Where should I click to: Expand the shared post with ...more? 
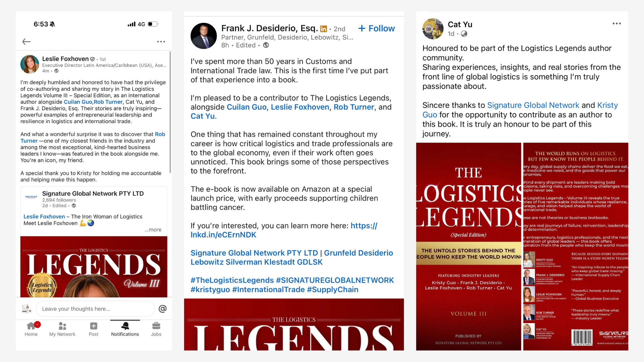[x=153, y=230]
